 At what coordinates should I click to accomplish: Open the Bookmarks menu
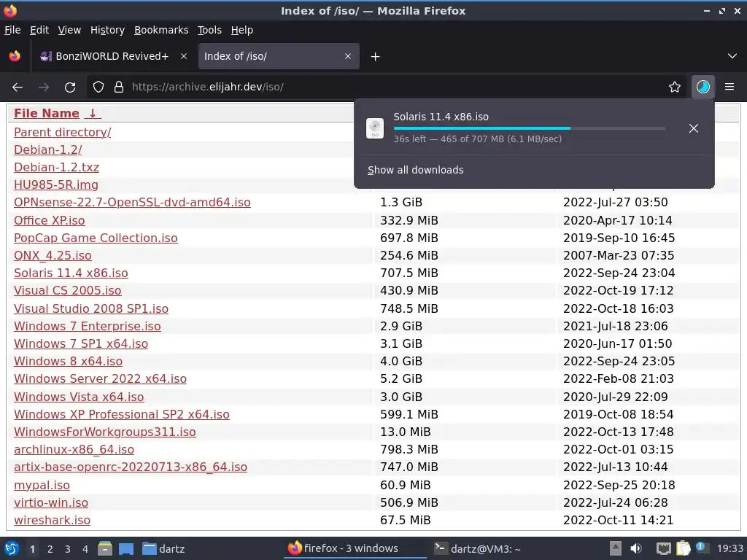[x=161, y=30]
